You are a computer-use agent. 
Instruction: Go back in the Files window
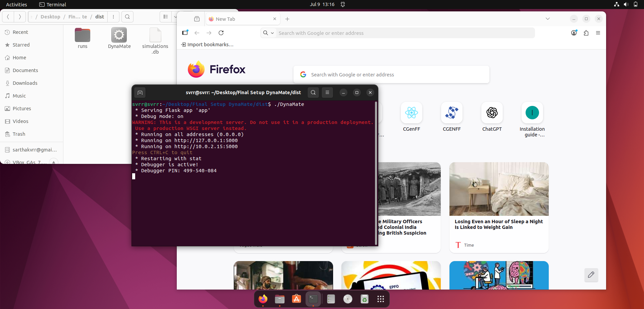pyautogui.click(x=8, y=17)
